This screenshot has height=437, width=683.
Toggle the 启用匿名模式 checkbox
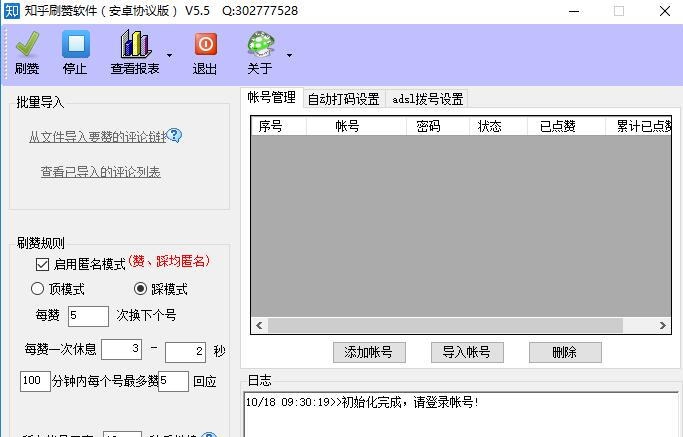pos(42,264)
